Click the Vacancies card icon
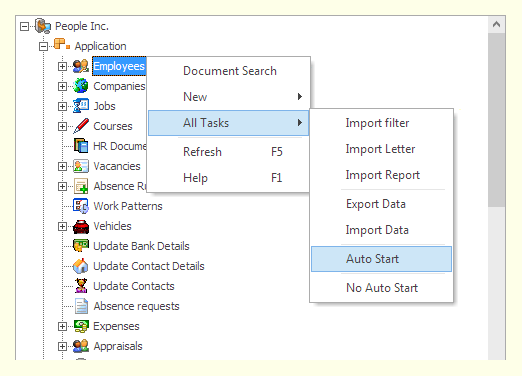This screenshot has width=522, height=376. click(81, 166)
